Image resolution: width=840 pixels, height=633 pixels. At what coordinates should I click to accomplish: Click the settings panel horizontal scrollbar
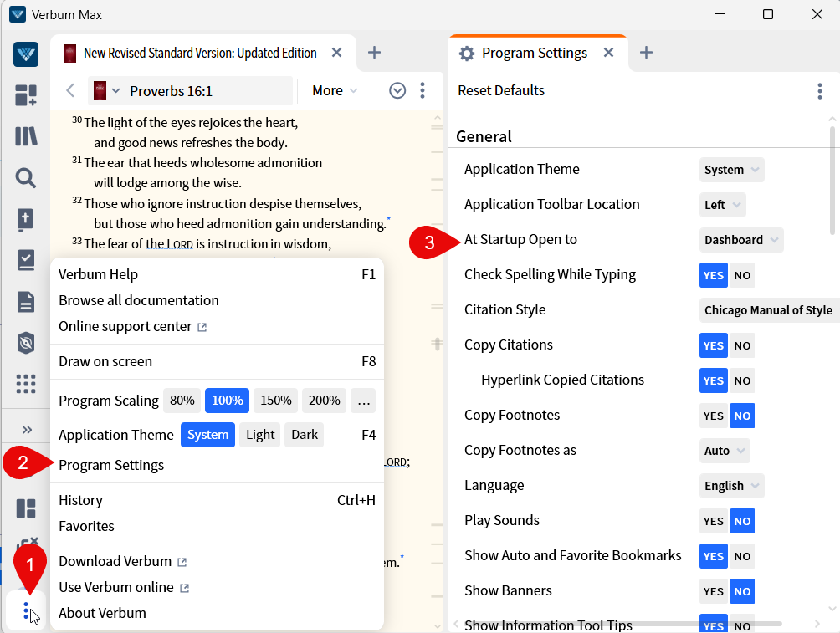[x=622, y=624]
